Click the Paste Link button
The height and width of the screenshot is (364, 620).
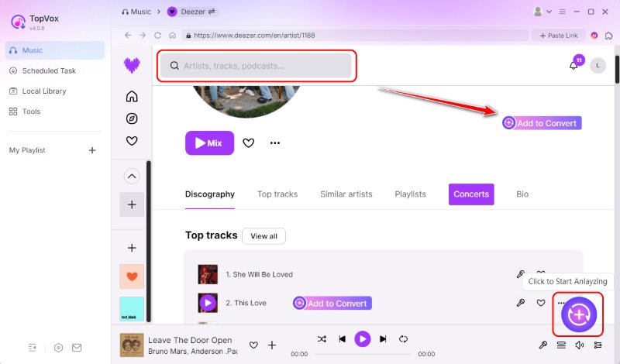coord(559,36)
